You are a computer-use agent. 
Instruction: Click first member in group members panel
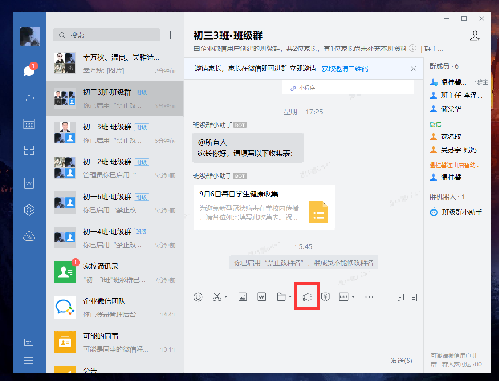pyautogui.click(x=458, y=82)
